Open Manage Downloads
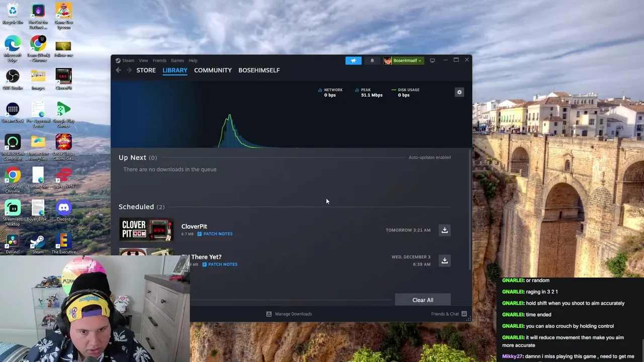Image resolution: width=644 pixels, height=362 pixels. (289, 314)
